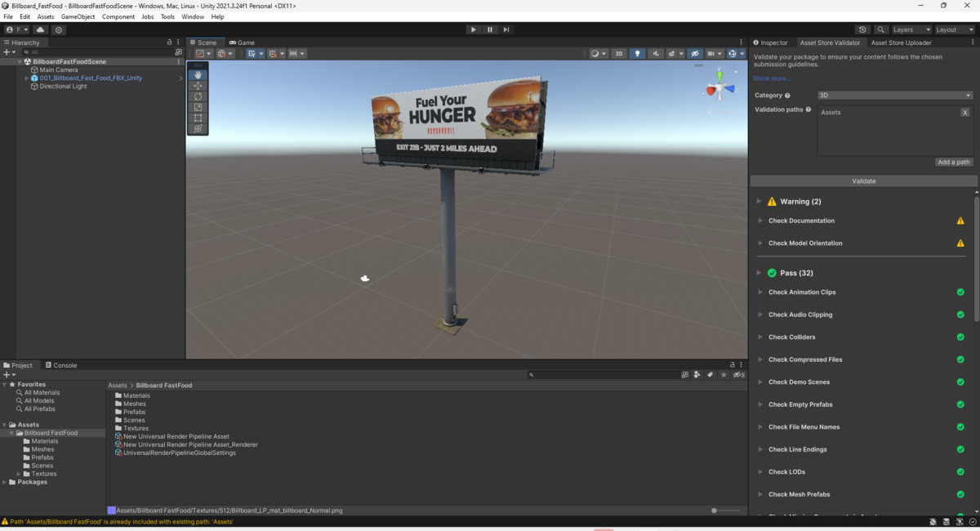Remove the Assets validation path
This screenshot has height=531, width=980.
(964, 112)
